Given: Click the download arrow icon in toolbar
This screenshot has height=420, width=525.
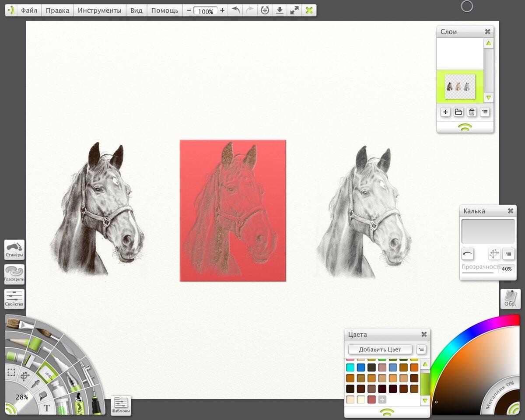Looking at the screenshot, I should [279, 10].
